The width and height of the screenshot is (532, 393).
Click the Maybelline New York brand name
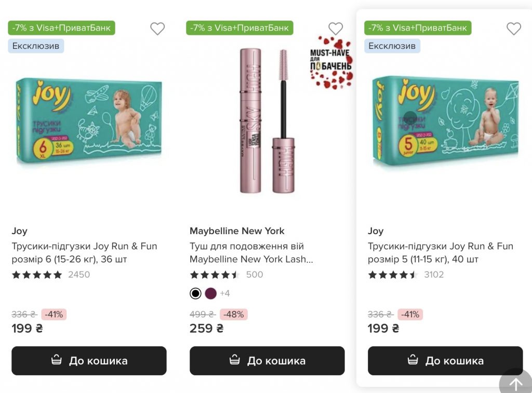pyautogui.click(x=237, y=231)
